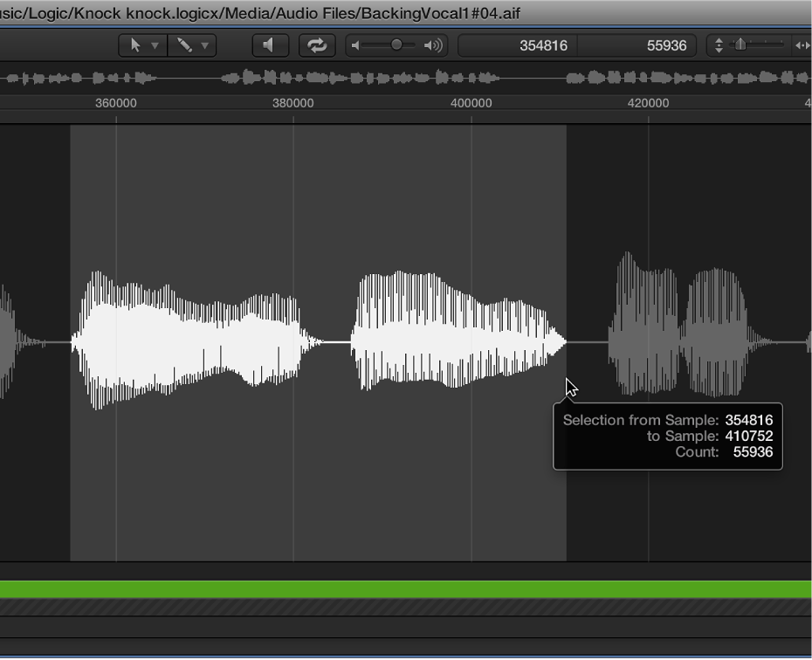Click the Prelisten speaker button
Image resolution: width=812 pixels, height=660 pixels.
[x=270, y=45]
